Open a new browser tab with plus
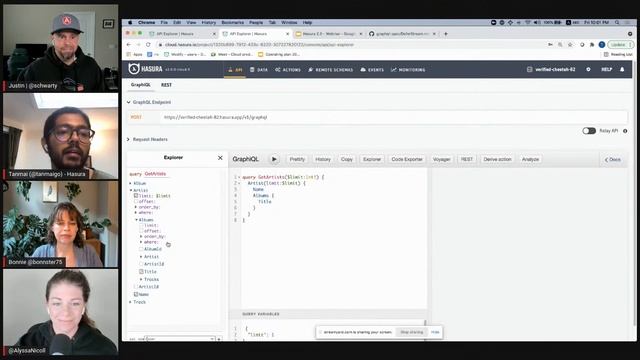This screenshot has width=640, height=360. 446,34
